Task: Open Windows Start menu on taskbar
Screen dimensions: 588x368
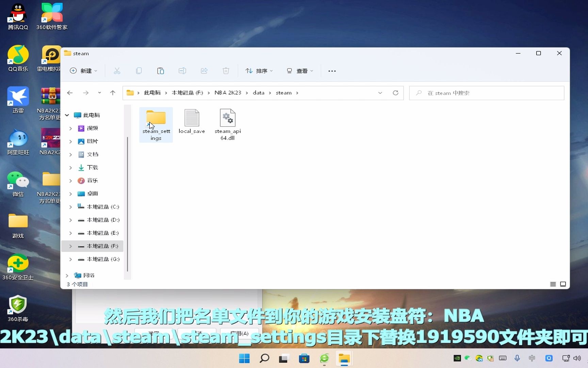Action: point(244,358)
